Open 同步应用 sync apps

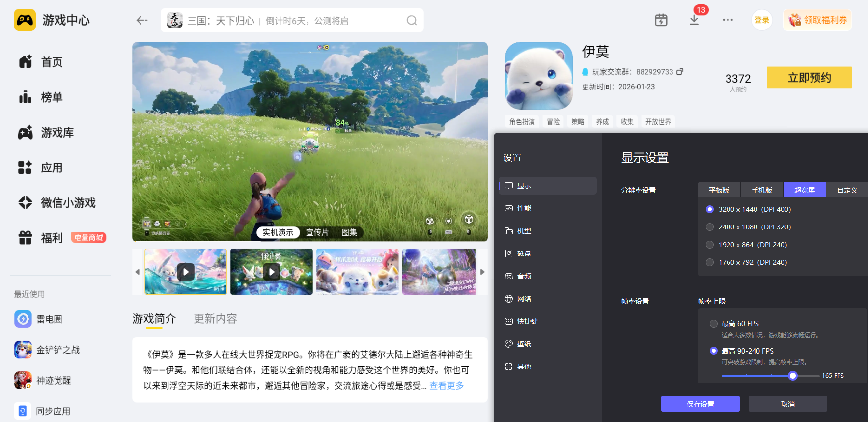(x=43, y=411)
